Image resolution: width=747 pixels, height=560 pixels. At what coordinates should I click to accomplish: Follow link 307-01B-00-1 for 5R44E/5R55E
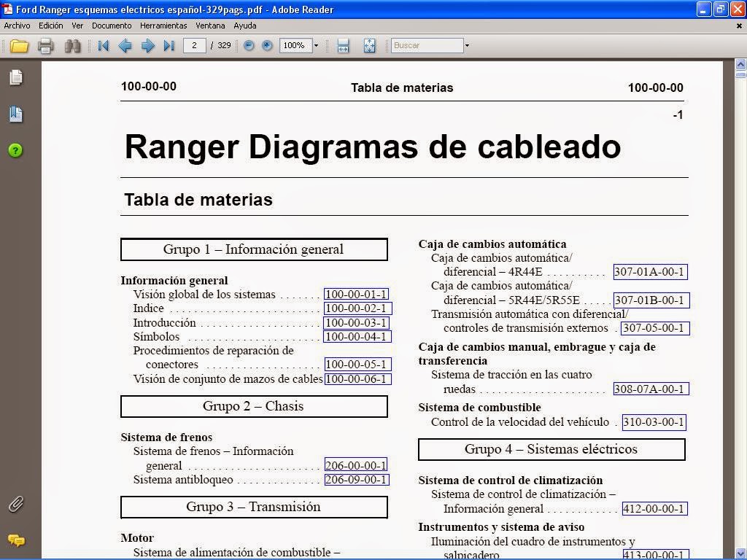pyautogui.click(x=651, y=300)
